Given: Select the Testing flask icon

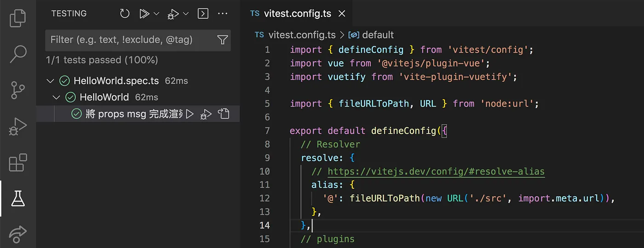Looking at the screenshot, I should click(x=17, y=198).
